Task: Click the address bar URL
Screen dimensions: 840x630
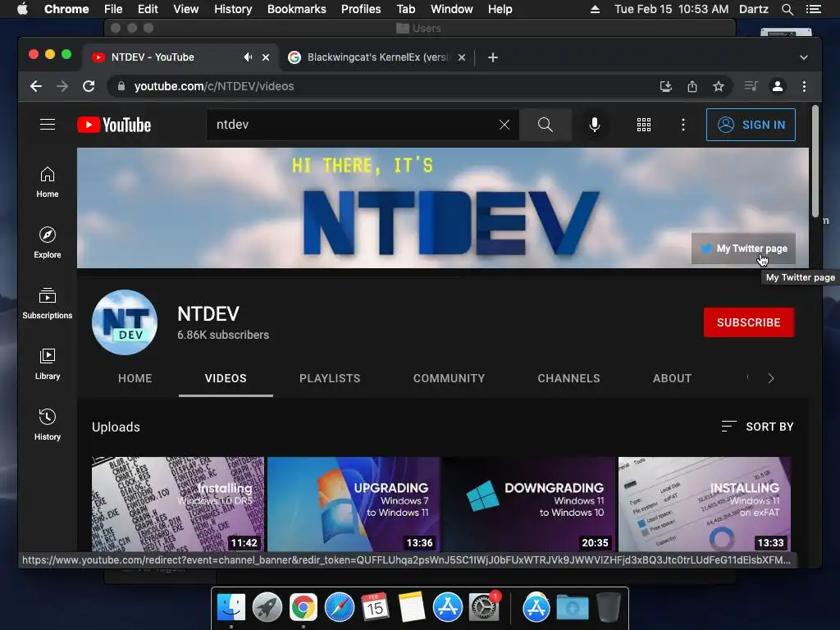Action: pos(214,86)
